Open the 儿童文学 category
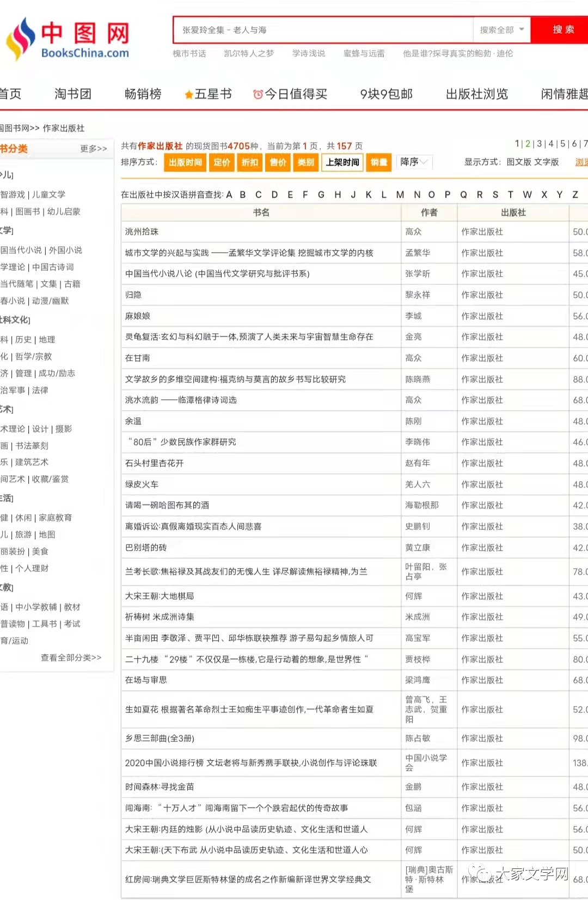The height and width of the screenshot is (900, 588). coord(48,194)
